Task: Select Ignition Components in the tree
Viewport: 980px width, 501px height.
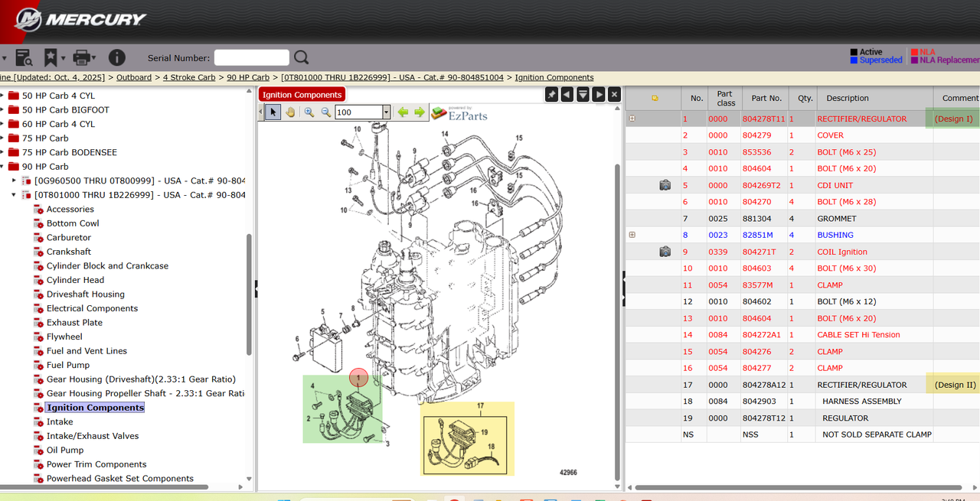Action: point(95,408)
